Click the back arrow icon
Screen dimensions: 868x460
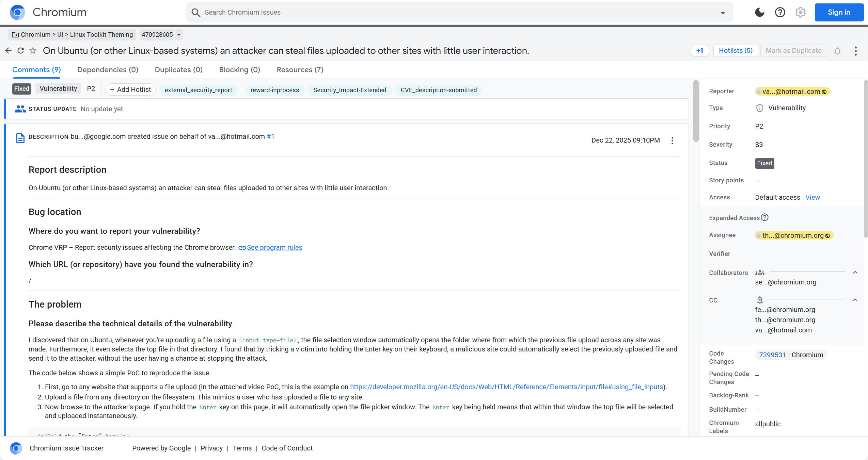(x=9, y=51)
